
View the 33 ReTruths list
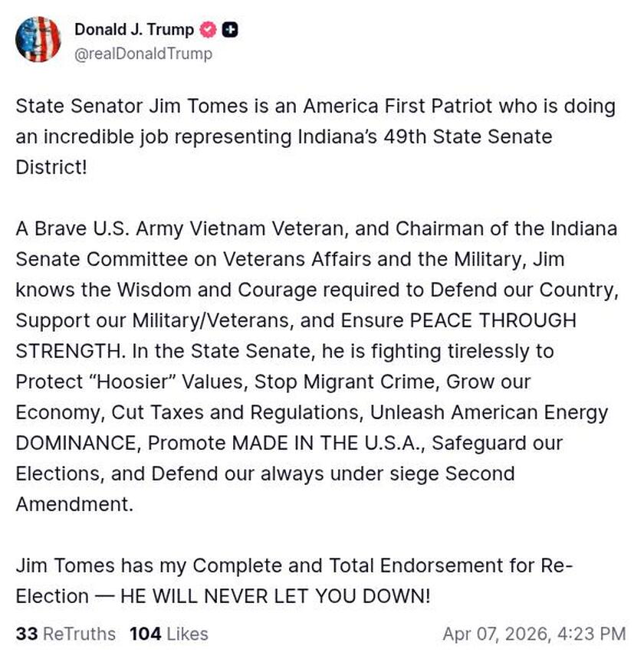[x=66, y=634]
